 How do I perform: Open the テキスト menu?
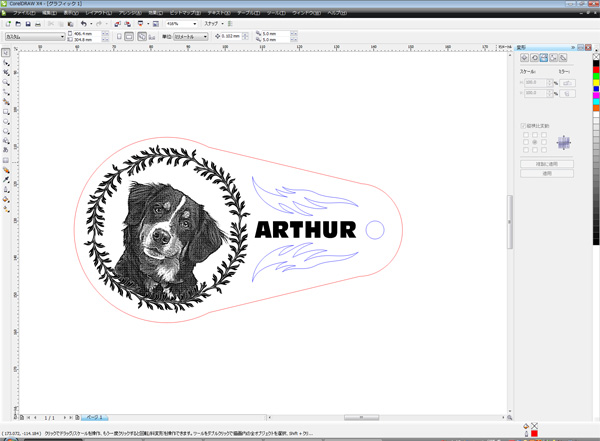219,13
